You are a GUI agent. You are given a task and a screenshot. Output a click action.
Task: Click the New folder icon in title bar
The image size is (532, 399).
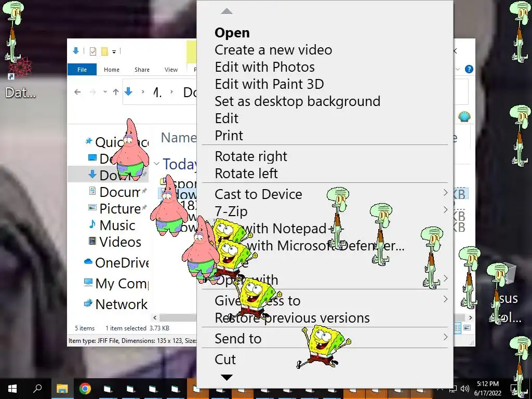104,51
